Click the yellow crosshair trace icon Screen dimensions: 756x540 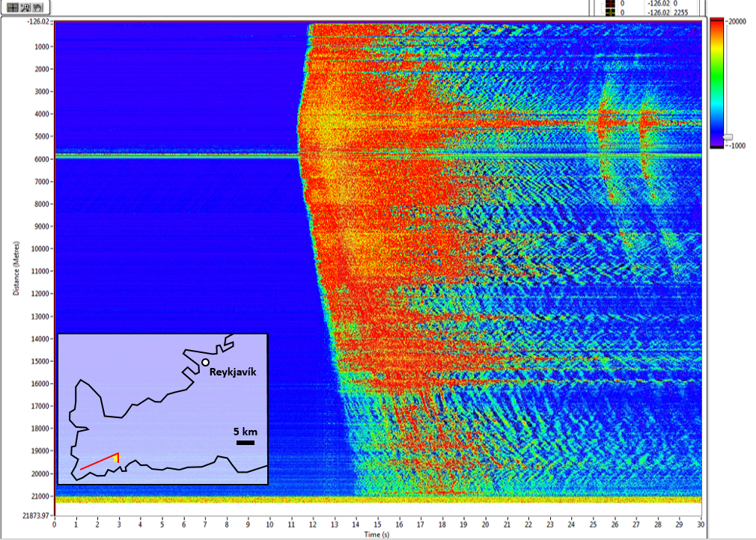tap(610, 11)
